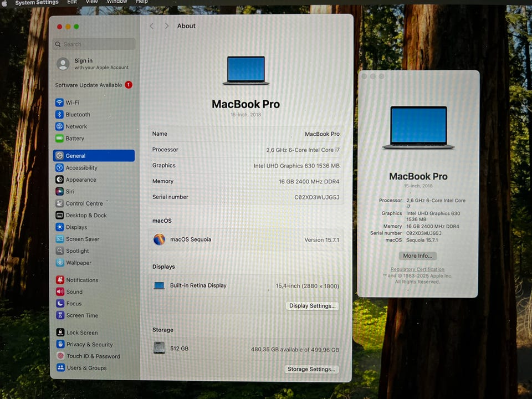Image resolution: width=532 pixels, height=399 pixels.
Task: Click Intel UHD Graphics 630 1536 MB in Settings
Action: [x=296, y=166]
